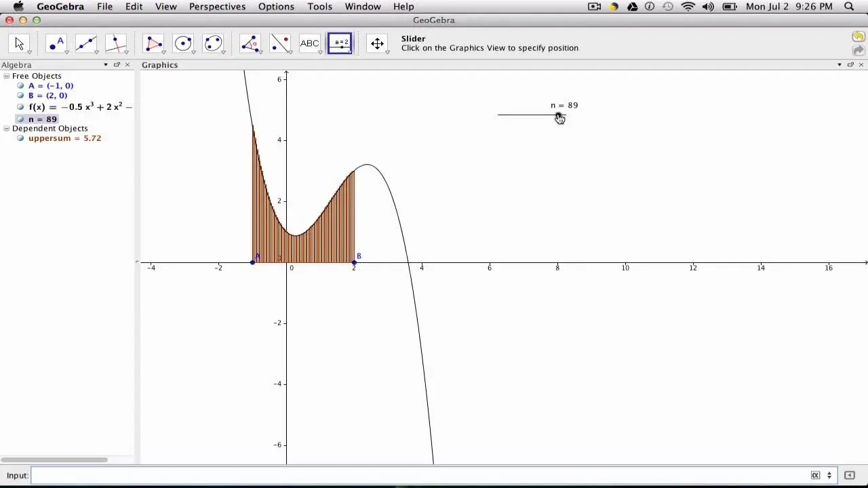Screen dimensions: 868x488
Task: Open the Options menu
Action: pos(276,7)
